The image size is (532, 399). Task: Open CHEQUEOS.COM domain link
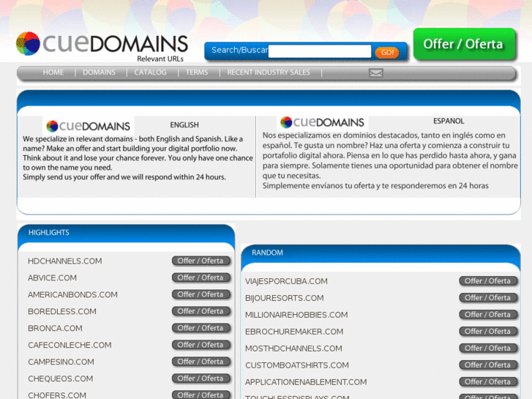click(x=61, y=379)
